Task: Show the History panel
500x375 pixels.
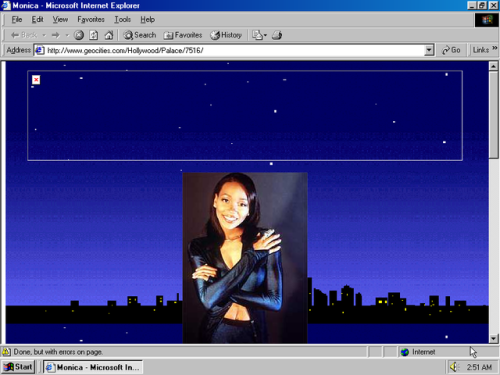Action: tap(226, 35)
